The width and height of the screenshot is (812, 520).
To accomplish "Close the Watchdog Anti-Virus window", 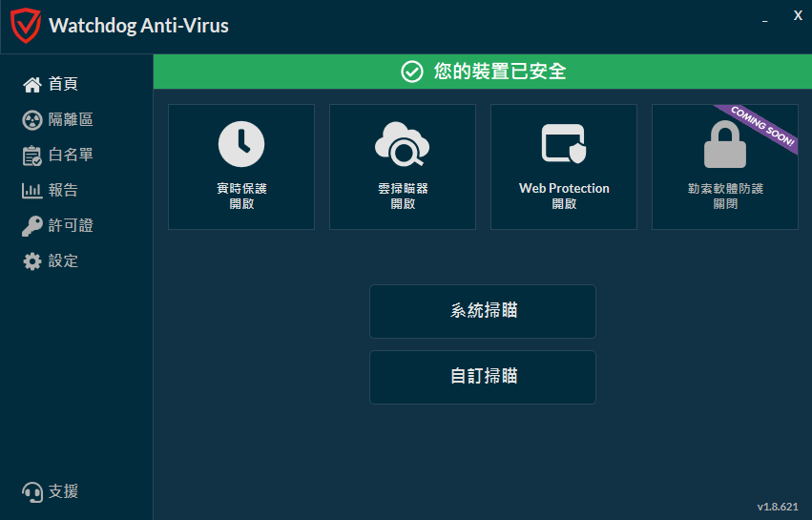I will 798,16.
